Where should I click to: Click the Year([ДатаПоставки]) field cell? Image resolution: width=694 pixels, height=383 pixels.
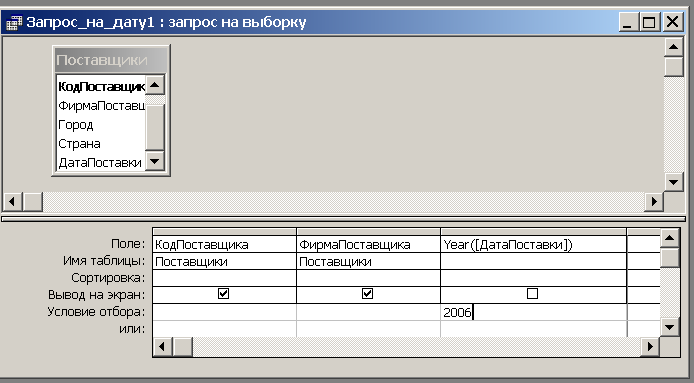[x=533, y=244]
